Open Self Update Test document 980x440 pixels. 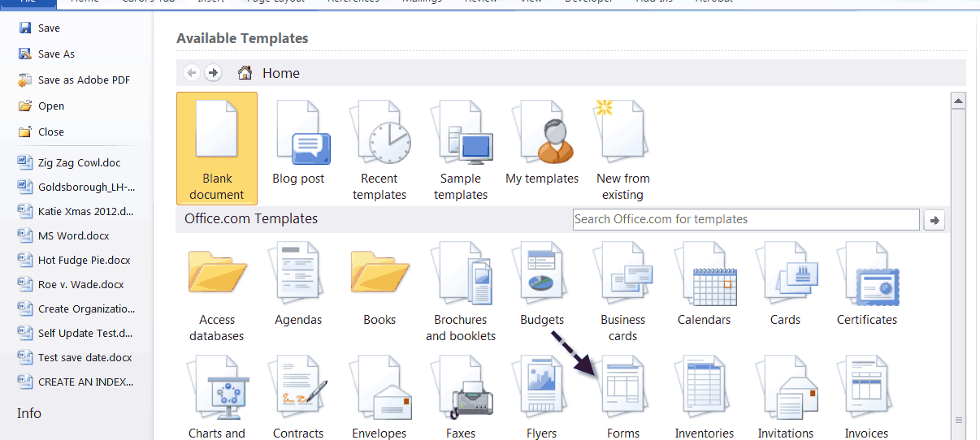[76, 333]
